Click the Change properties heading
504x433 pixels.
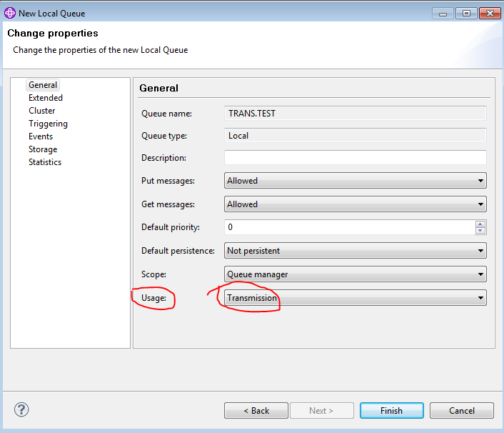[x=53, y=33]
